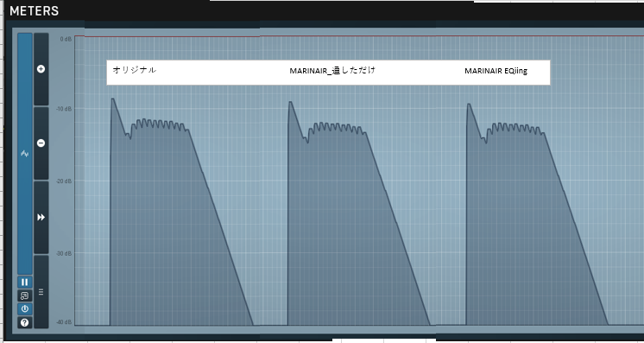Toggle the tall waveform time-graph mode button
Screen dimensions: 644x343
(x=25, y=154)
